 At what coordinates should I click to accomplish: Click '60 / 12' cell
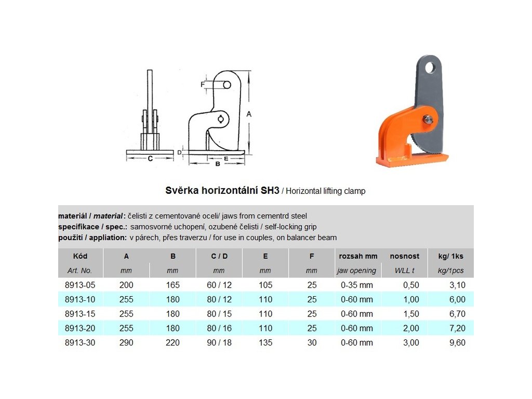pyautogui.click(x=219, y=285)
